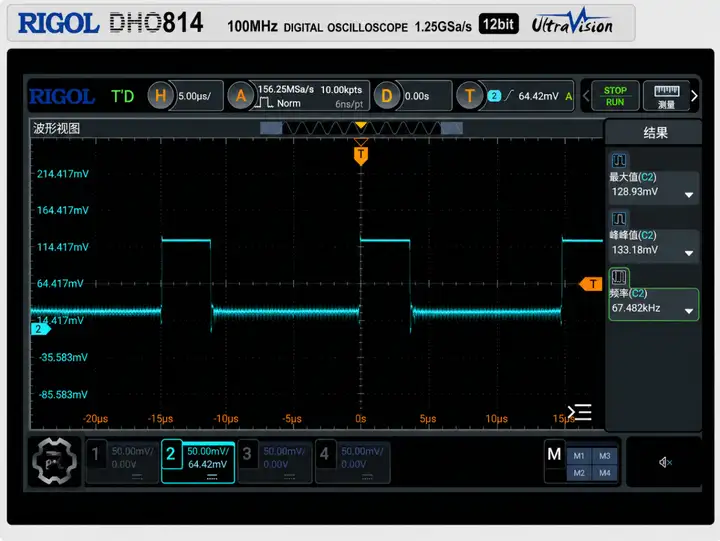720x541 pixels.
Task: Click the max value measurement waveform icon
Action: coord(619,160)
